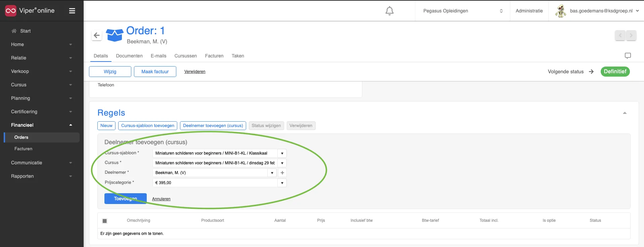Click the blue Toevoegen button
This screenshot has height=247, width=644.
point(126,199)
